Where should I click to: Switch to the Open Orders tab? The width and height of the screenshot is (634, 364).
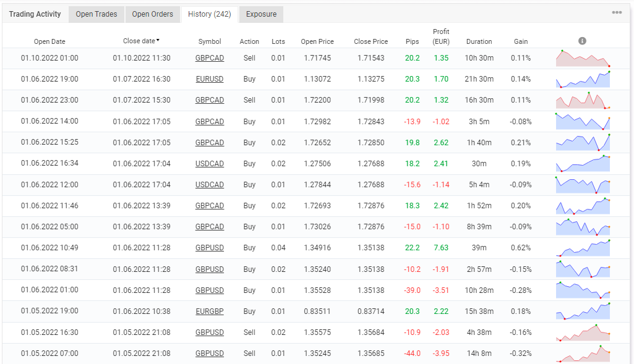153,14
